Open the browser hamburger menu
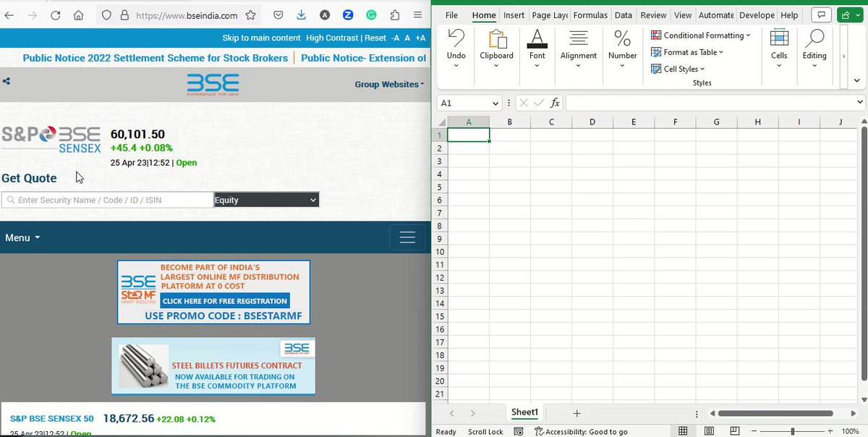Screen dimensions: 868x437 (x=417, y=15)
